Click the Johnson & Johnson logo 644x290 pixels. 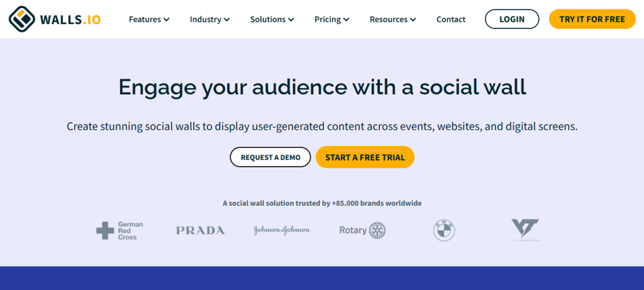[x=282, y=230]
